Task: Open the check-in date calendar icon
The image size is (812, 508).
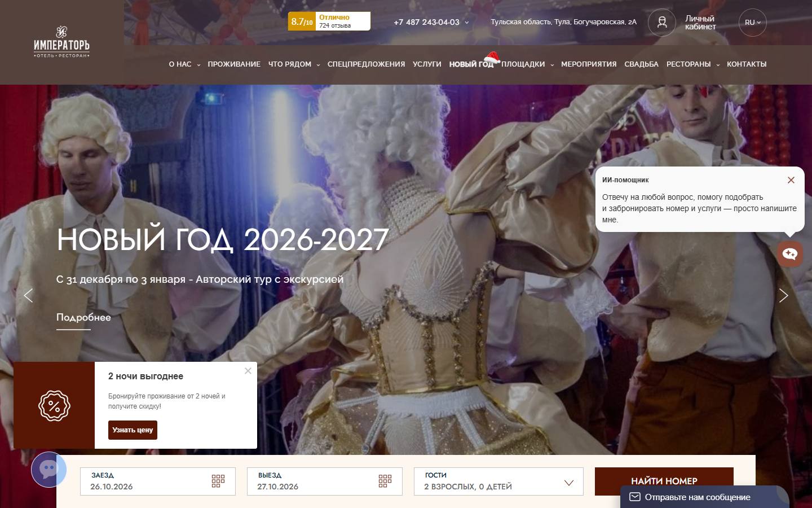Action: pos(218,481)
